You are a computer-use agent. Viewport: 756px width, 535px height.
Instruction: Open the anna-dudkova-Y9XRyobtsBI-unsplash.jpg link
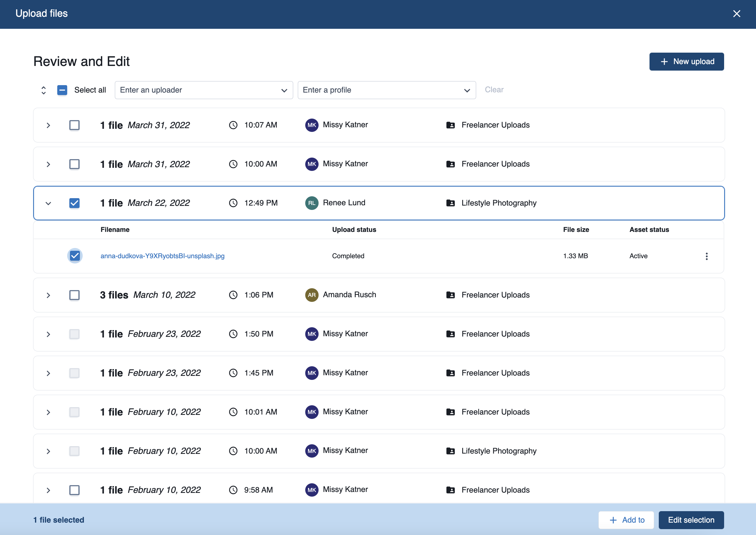pos(163,256)
